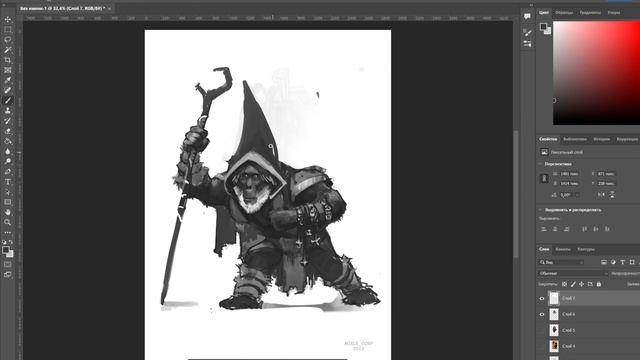
Task: Select the Hand tool
Action: [x=8, y=212]
